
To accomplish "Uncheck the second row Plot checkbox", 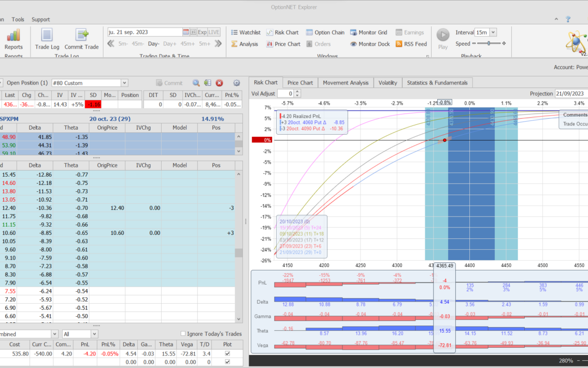I will (x=227, y=362).
